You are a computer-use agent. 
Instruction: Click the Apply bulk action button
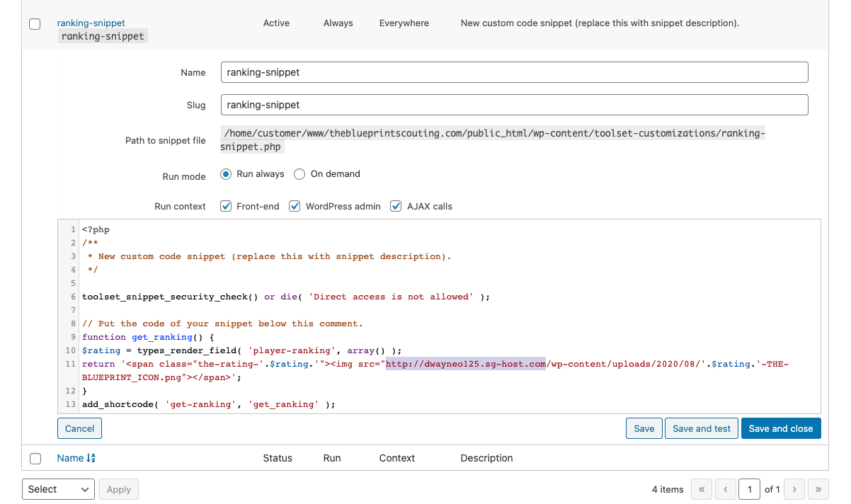119,489
